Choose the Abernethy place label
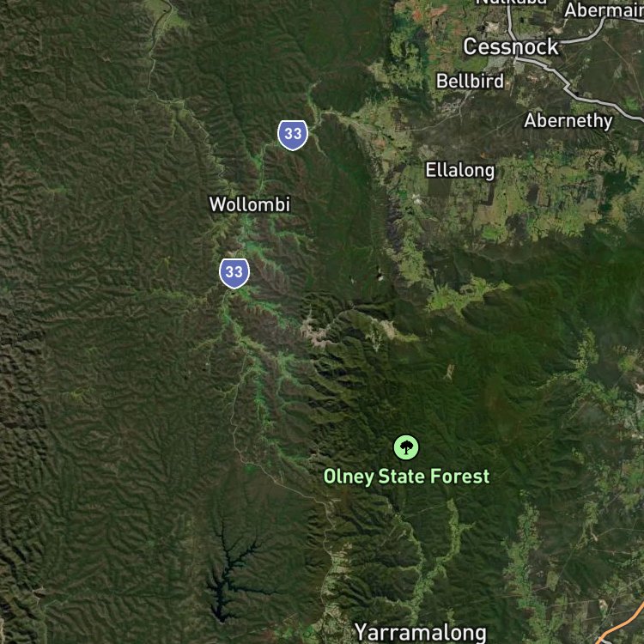 (x=568, y=121)
